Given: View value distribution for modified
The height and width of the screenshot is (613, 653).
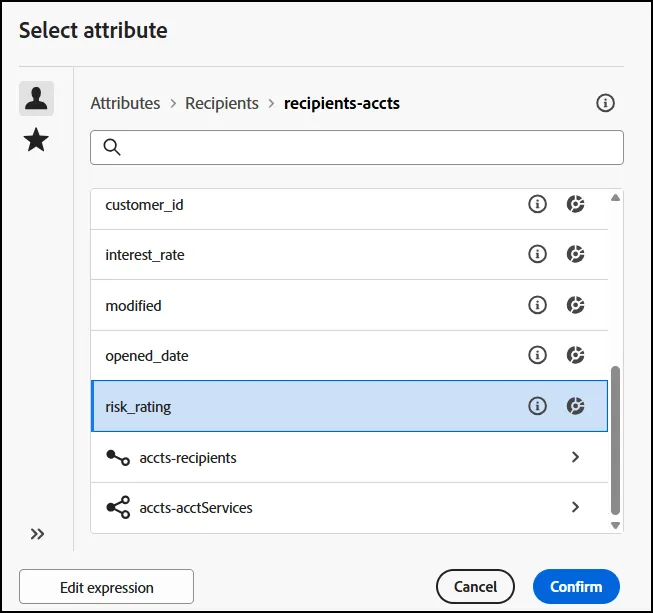Looking at the screenshot, I should click(576, 305).
